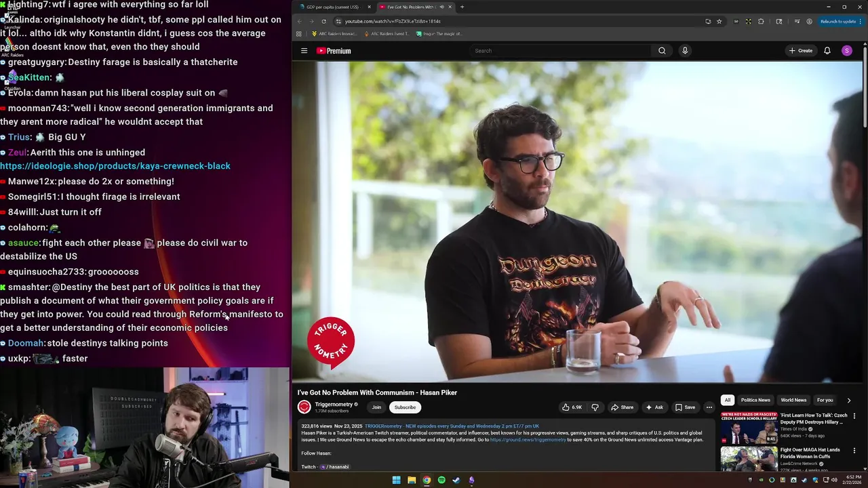The width and height of the screenshot is (868, 488).
Task: Open the purple S account avatar menu
Action: [846, 51]
